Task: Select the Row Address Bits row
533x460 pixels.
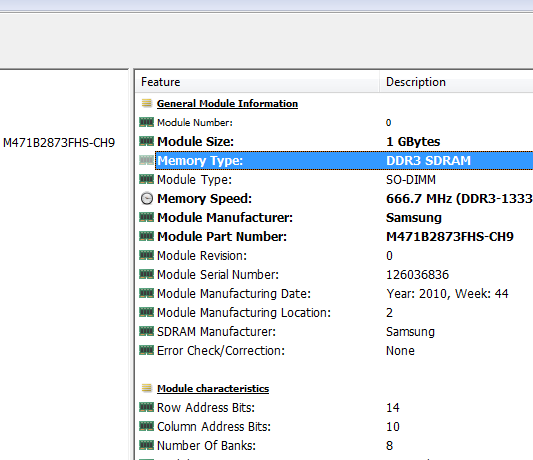Action: click(x=334, y=407)
